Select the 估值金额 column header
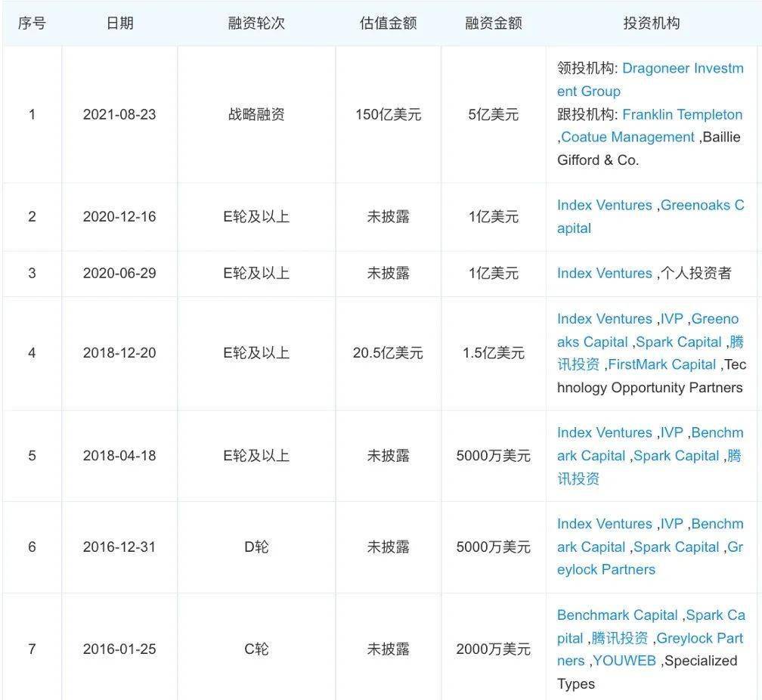This screenshot has height=700, width=762. (x=389, y=23)
